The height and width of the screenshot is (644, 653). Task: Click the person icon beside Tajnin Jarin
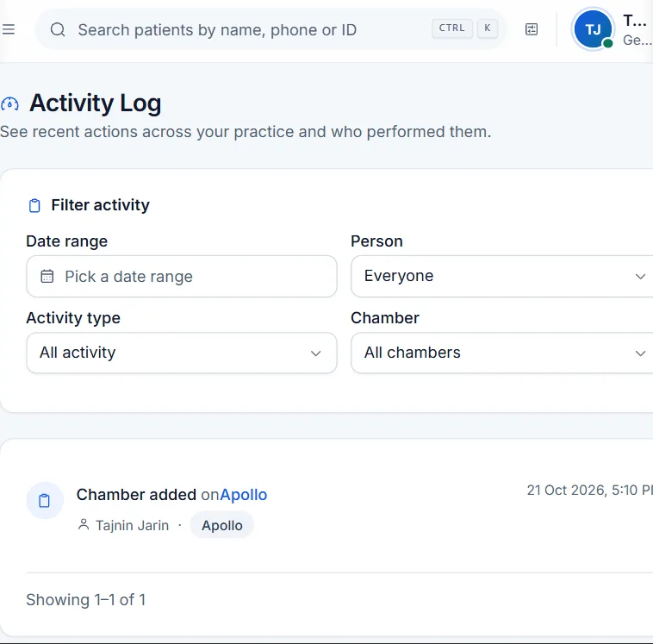(x=84, y=525)
